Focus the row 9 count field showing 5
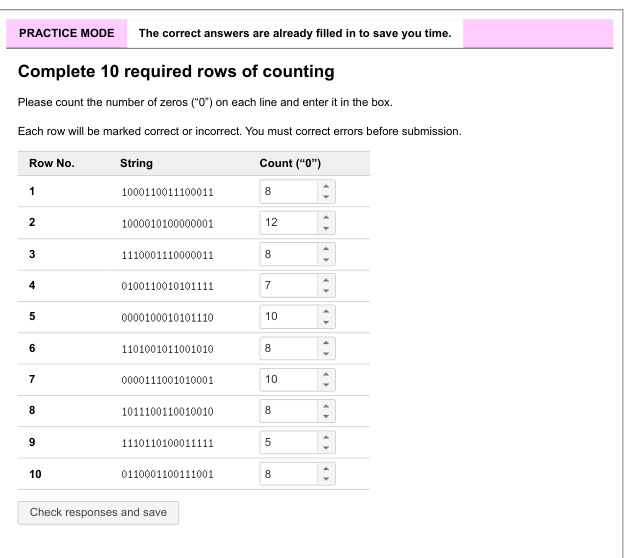Screen dimensions: 624x558 [x=286, y=441]
